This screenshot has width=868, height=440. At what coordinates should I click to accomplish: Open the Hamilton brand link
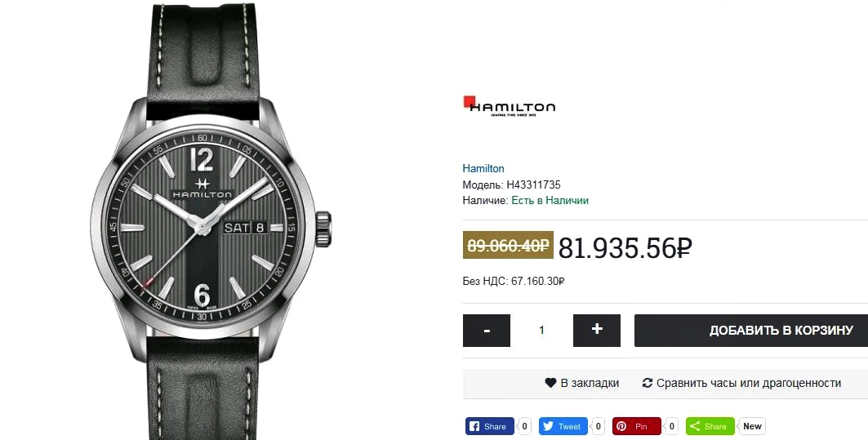tap(483, 168)
